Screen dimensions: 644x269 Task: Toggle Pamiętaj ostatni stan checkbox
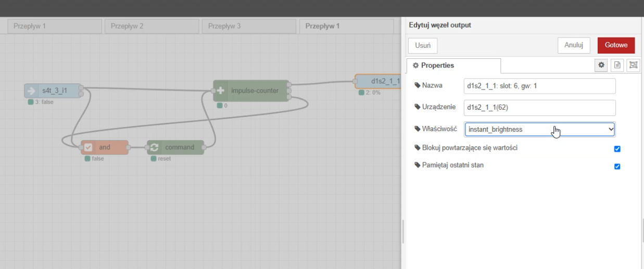[617, 166]
